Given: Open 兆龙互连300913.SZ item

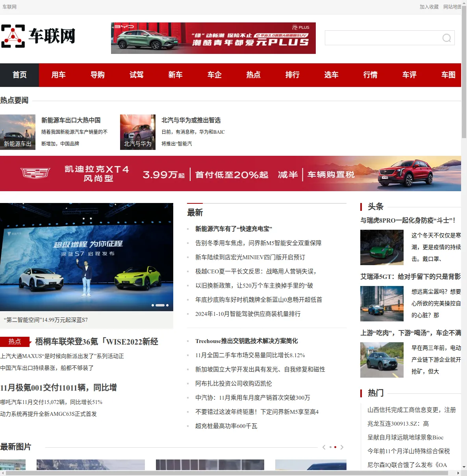Looking at the screenshot, I should coord(398,424).
